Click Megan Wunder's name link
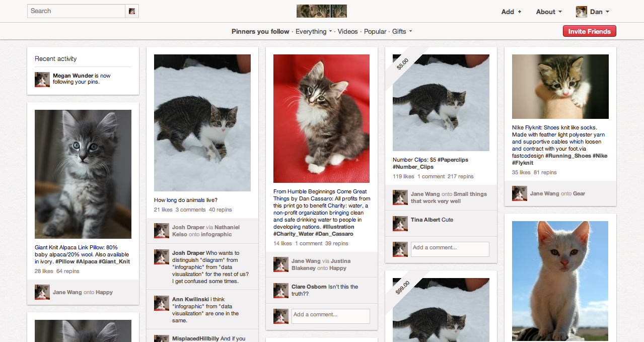This screenshot has width=644, height=342. click(73, 76)
